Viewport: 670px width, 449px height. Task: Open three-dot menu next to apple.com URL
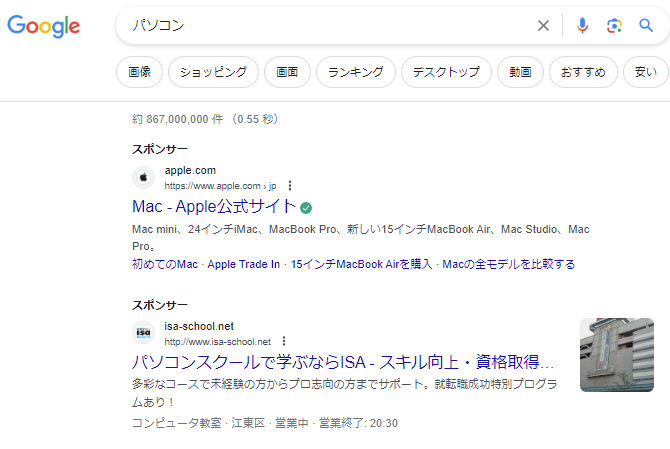click(290, 185)
